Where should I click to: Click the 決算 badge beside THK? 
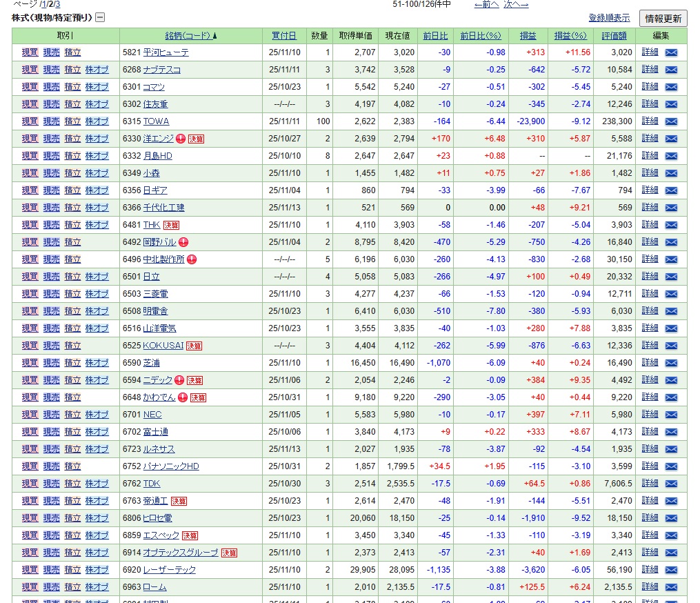tap(171, 225)
